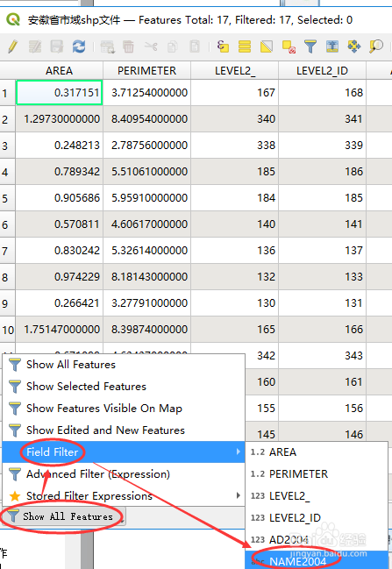The image size is (392, 569).
Task: Click LEVEL2_ cell 167
Action: [x=234, y=93]
